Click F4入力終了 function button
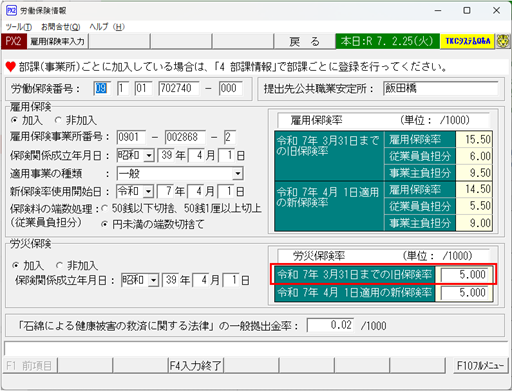 [195, 366]
